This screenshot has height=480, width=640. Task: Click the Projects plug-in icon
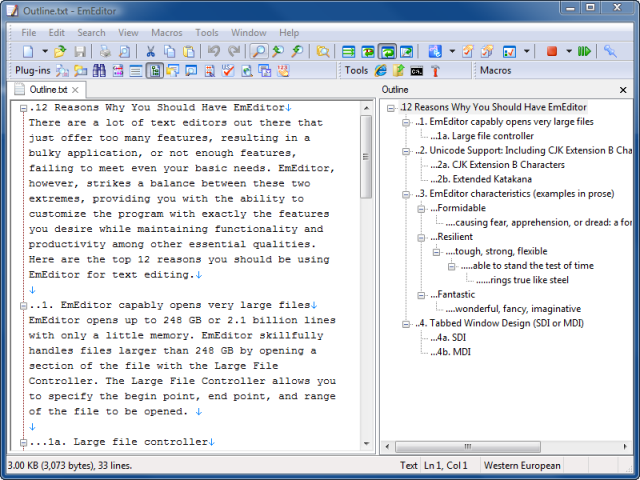[x=173, y=71]
